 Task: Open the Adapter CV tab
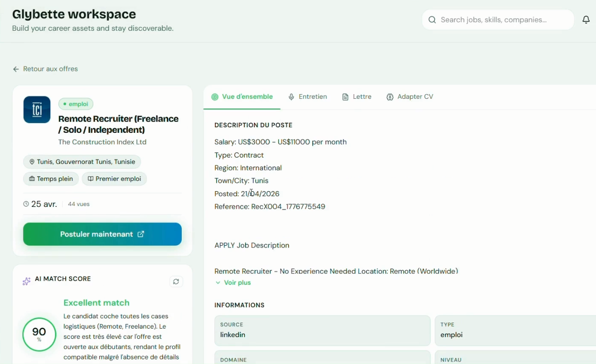410,97
